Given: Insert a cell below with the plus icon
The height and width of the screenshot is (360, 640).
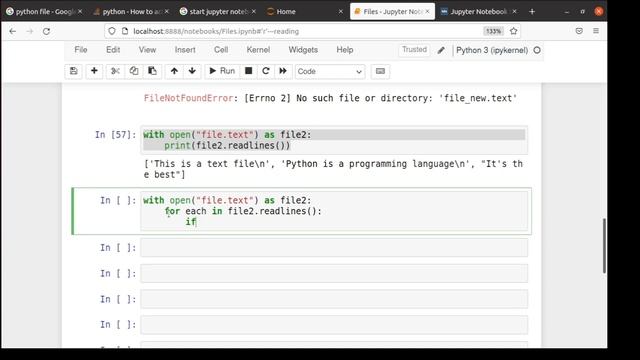Looking at the screenshot, I should [94, 71].
